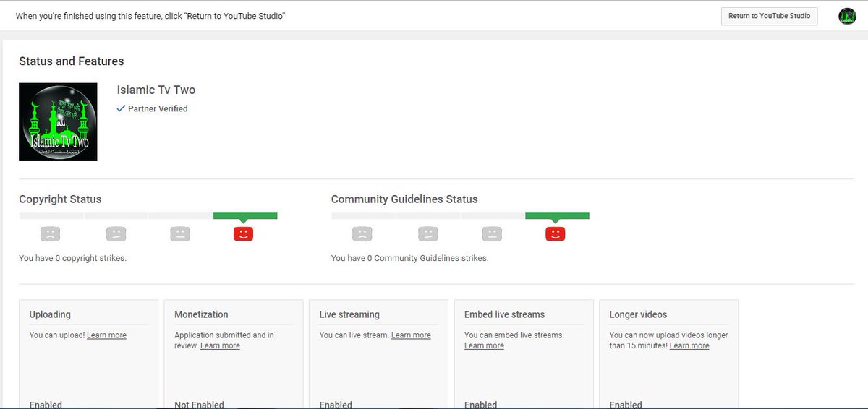The image size is (868, 409).
Task: Click the sad face icon under Community Guidelines Status
Action: coord(362,233)
